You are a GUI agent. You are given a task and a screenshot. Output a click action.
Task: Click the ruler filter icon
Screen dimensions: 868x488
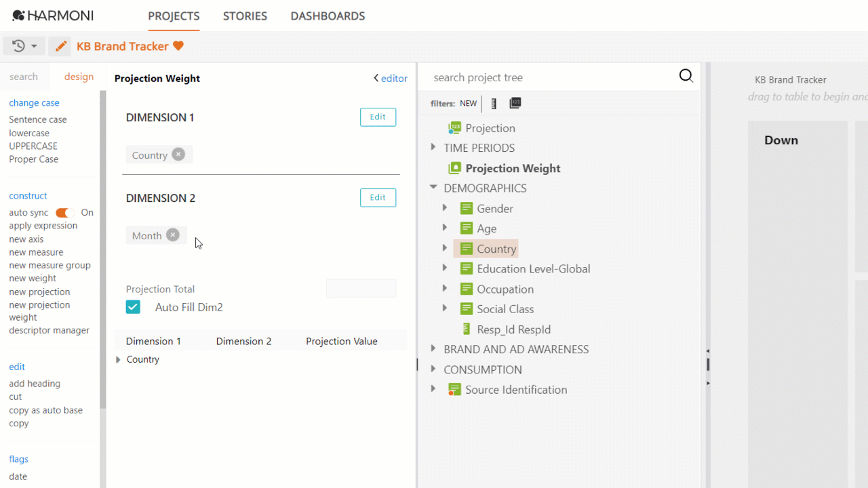(494, 104)
